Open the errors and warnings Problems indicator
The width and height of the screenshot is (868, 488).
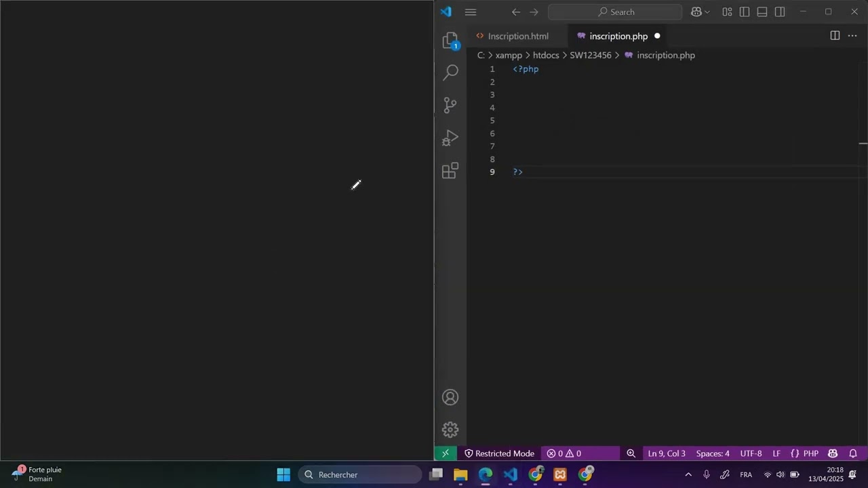564,453
